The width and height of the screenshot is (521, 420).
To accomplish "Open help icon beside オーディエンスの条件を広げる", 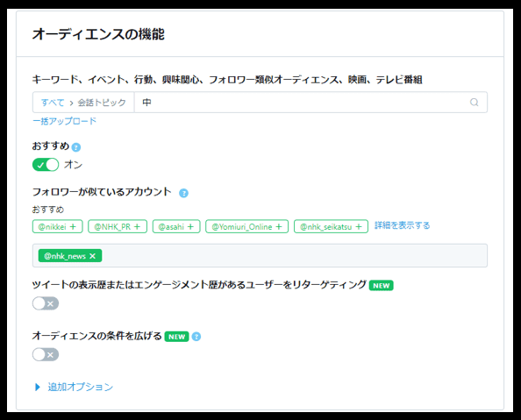I will 196,337.
